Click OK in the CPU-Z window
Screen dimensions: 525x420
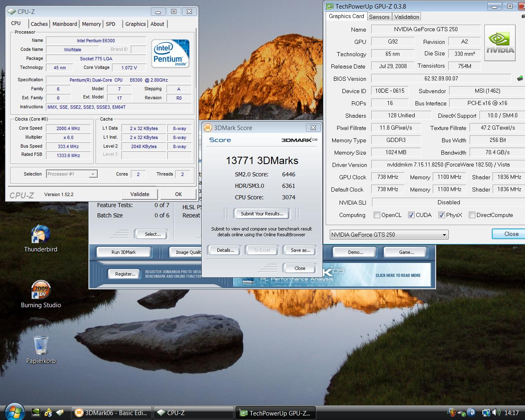(178, 194)
